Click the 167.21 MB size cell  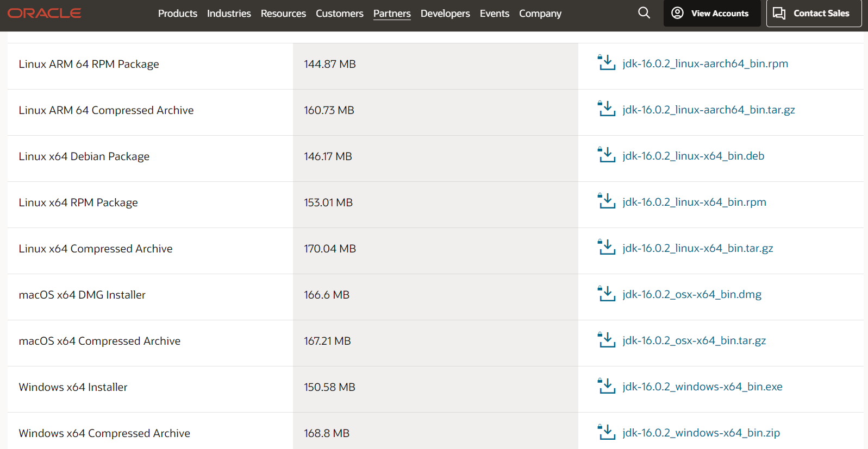435,343
